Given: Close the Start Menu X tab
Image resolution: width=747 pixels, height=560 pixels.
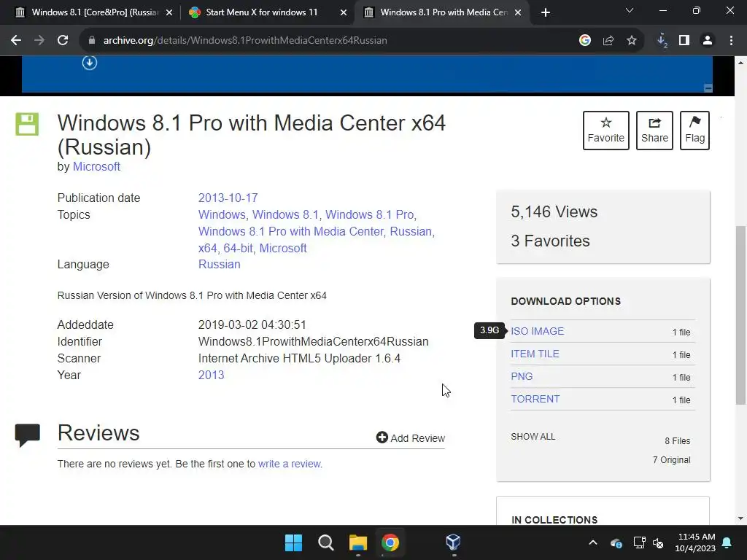Looking at the screenshot, I should coord(344,12).
